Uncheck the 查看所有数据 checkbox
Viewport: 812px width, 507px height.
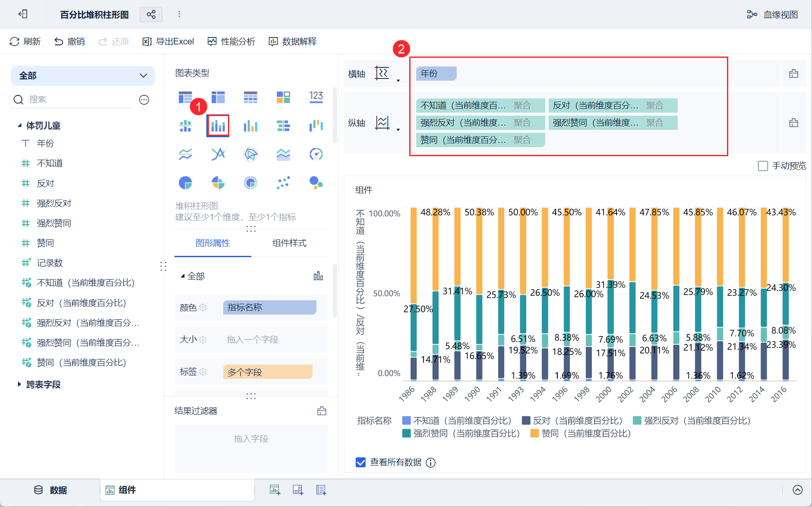coord(360,463)
